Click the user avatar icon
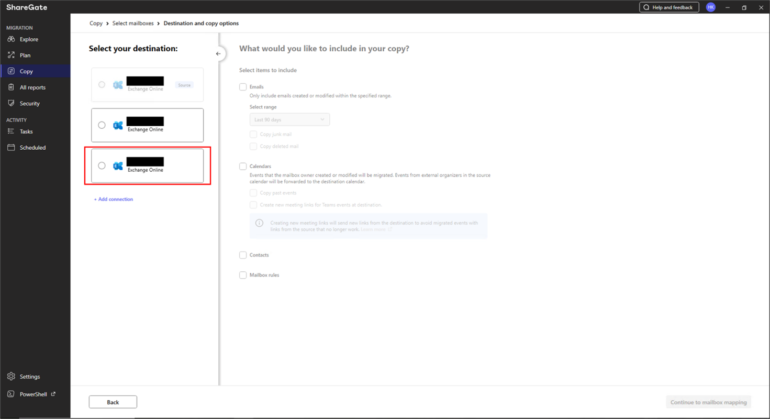 click(711, 7)
